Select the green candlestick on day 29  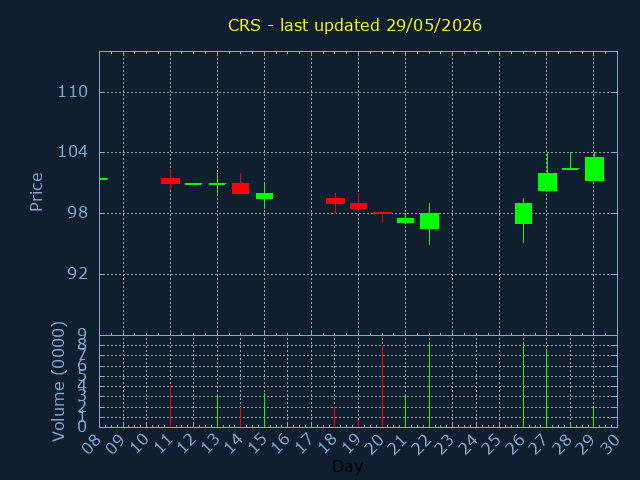pyautogui.click(x=594, y=169)
